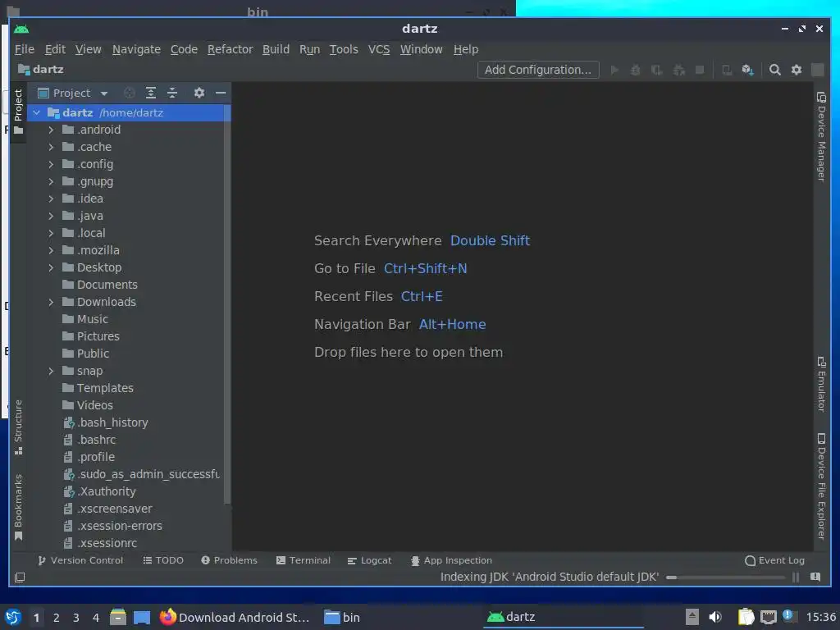This screenshot has width=840, height=630.
Task: Click the dartz breadcrumb in navigation bar
Action: pos(41,70)
